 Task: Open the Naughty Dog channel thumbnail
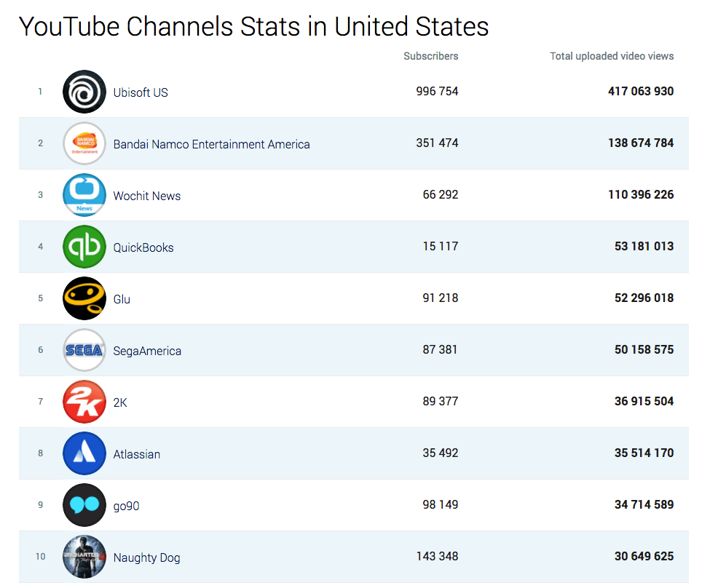pos(84,557)
